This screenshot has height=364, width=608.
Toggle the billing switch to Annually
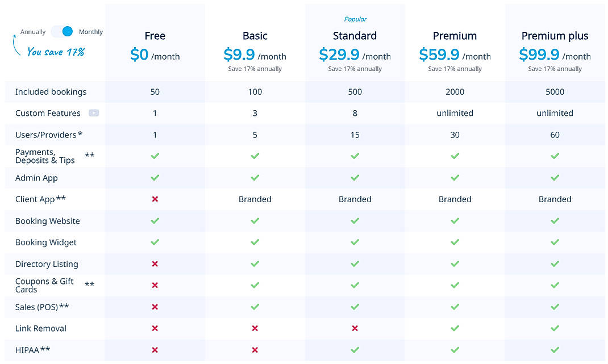[x=63, y=31]
